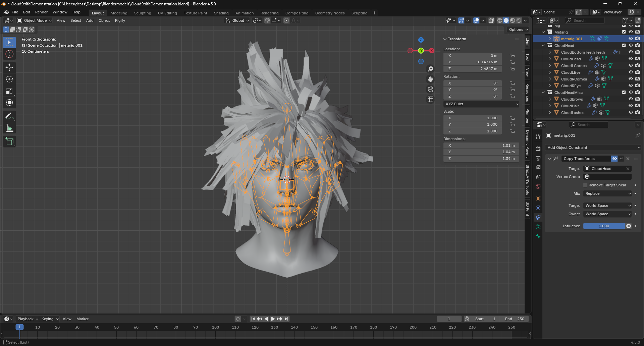Uncheck the Metarig collection checkbox
The height and width of the screenshot is (346, 644).
624,32
